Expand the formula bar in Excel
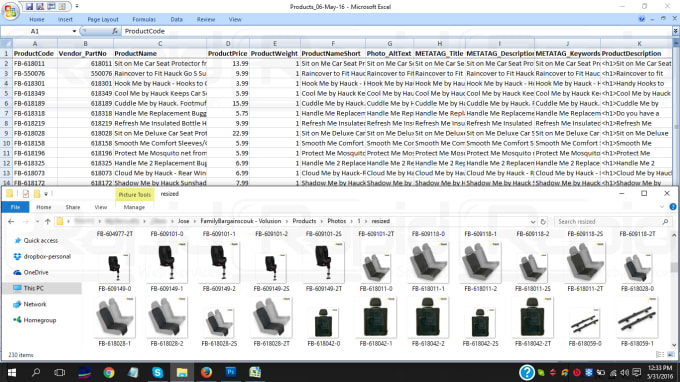Screen dimensions: 680x382 [675, 31]
